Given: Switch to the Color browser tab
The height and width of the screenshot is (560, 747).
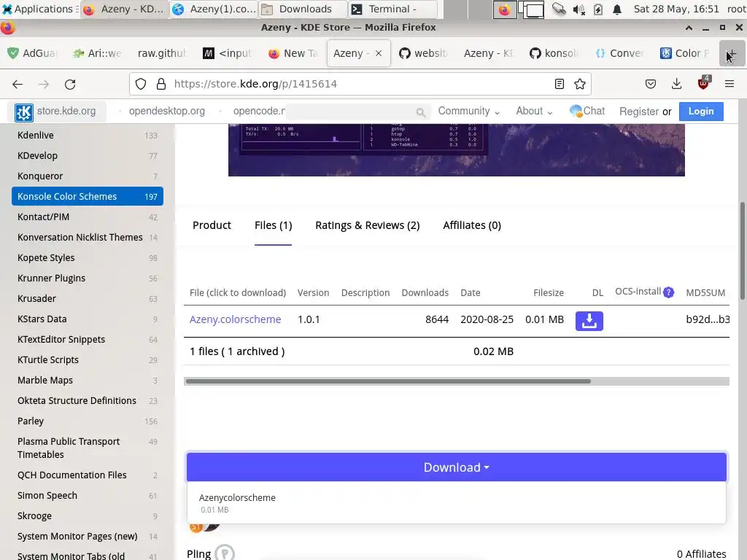Looking at the screenshot, I should tap(684, 53).
